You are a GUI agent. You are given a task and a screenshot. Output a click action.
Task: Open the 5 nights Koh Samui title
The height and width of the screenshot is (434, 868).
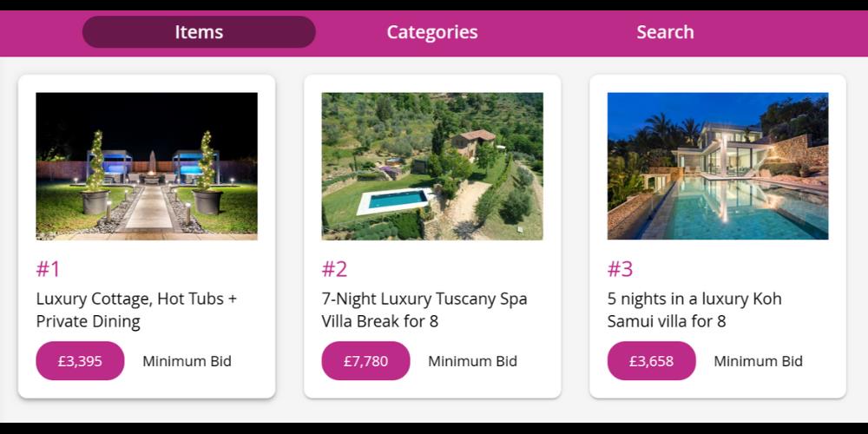[694, 310]
